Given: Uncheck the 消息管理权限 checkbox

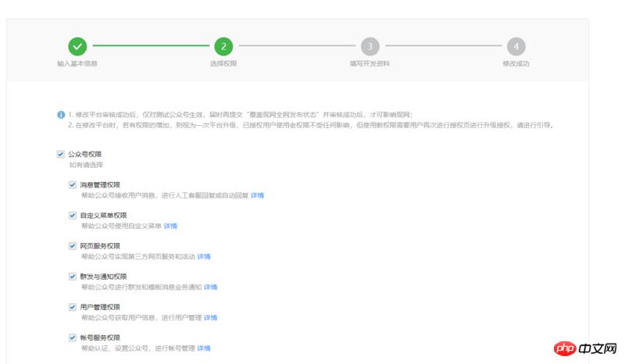Looking at the screenshot, I should (x=73, y=185).
